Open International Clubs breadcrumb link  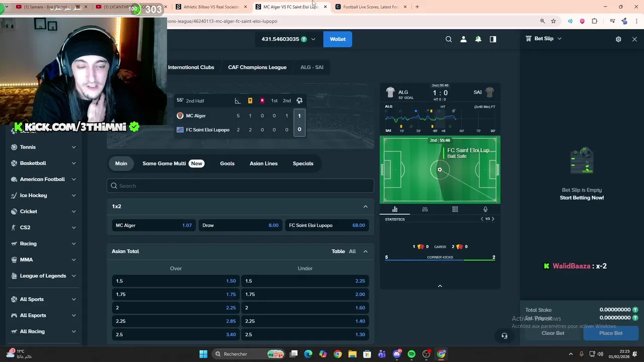pos(191,67)
